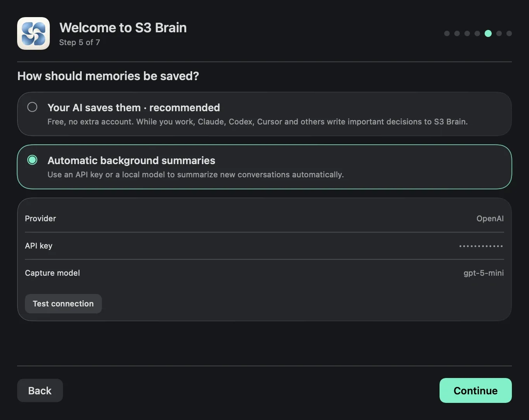
Task: Click the Test connection button
Action: (x=63, y=304)
